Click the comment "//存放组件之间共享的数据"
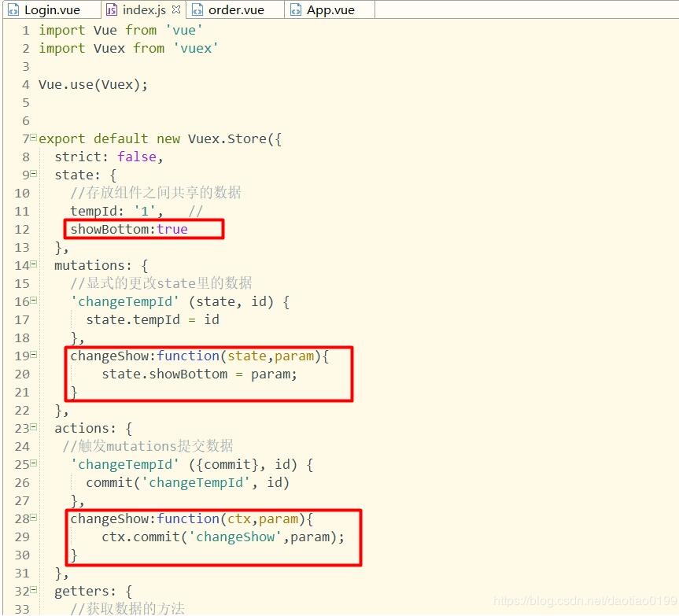 (x=156, y=193)
